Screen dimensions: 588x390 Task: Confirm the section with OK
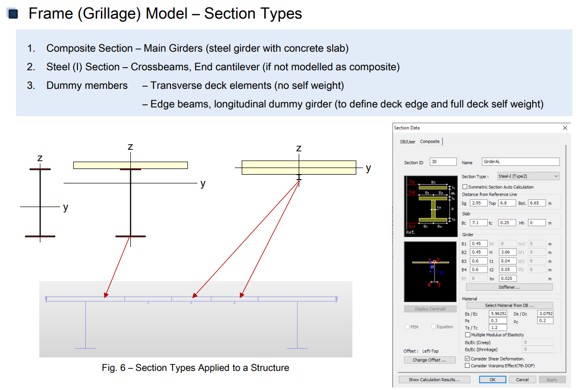pyautogui.click(x=492, y=380)
